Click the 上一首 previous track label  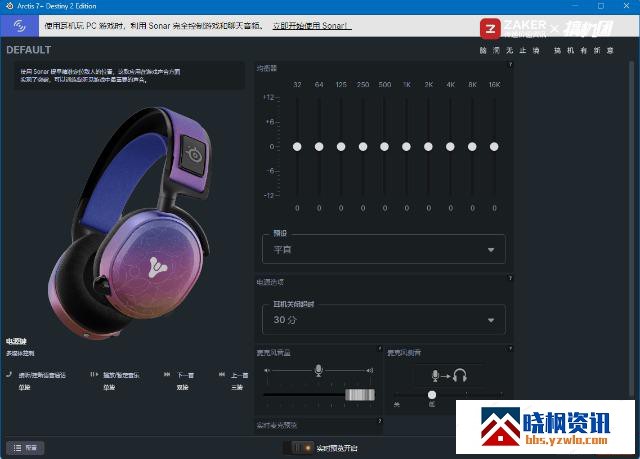click(x=240, y=375)
